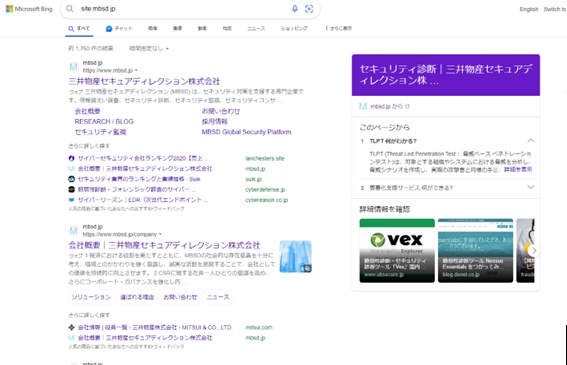Open the 採用情報 sitelink
Image resolution: width=567 pixels, height=365 pixels.
pyautogui.click(x=214, y=122)
